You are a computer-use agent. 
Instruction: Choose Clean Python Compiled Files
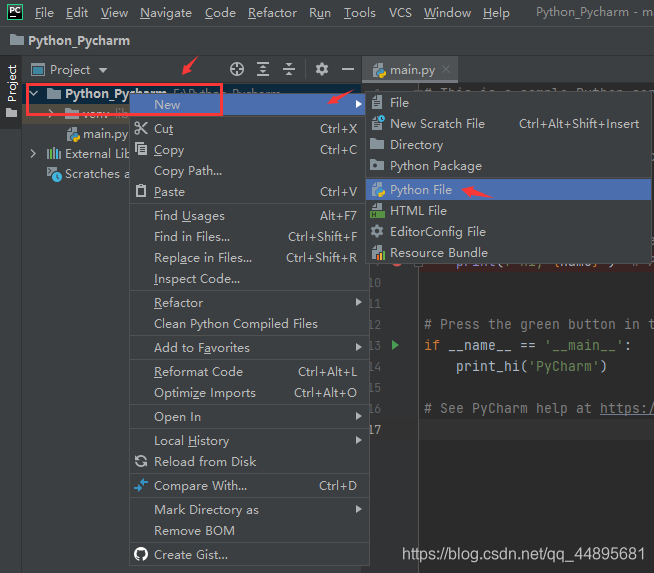pos(249,324)
